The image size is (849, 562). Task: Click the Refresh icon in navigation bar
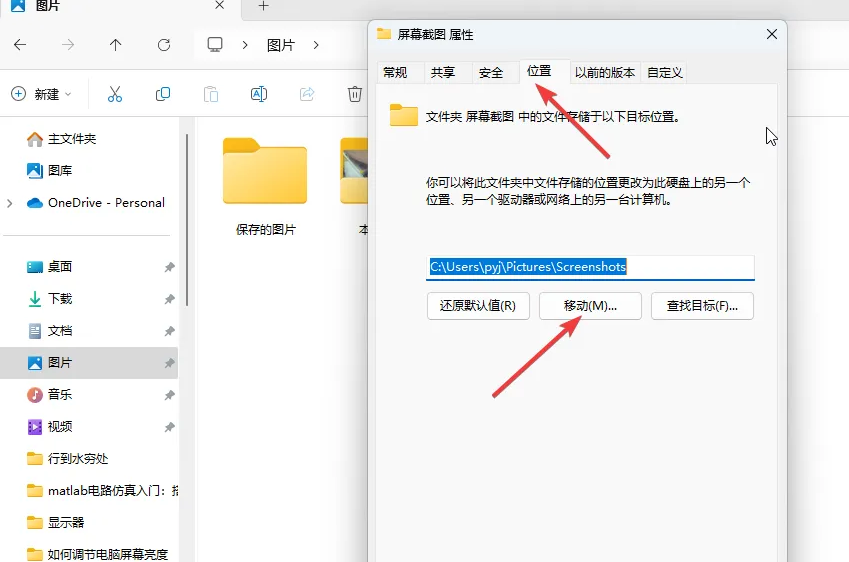[x=164, y=45]
